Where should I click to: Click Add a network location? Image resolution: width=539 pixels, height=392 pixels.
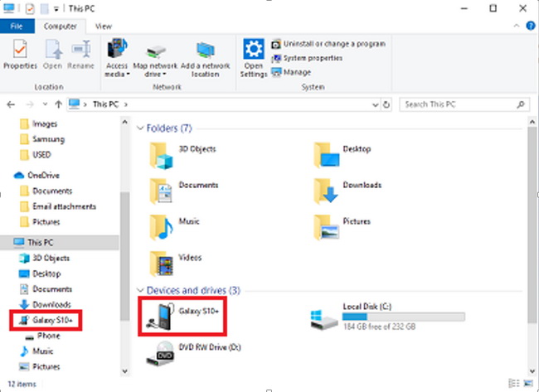click(x=205, y=58)
